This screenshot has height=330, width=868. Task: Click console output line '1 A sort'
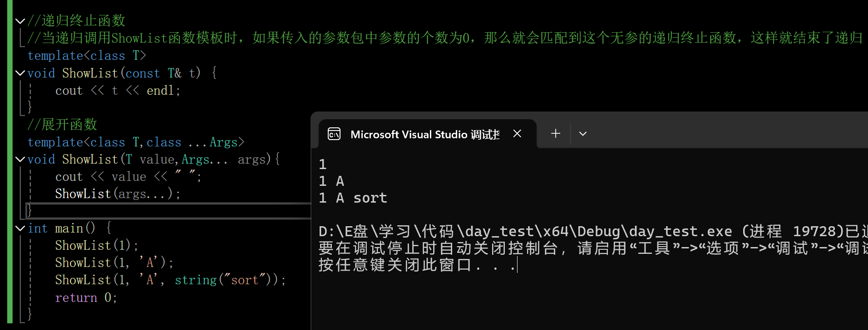pos(353,198)
